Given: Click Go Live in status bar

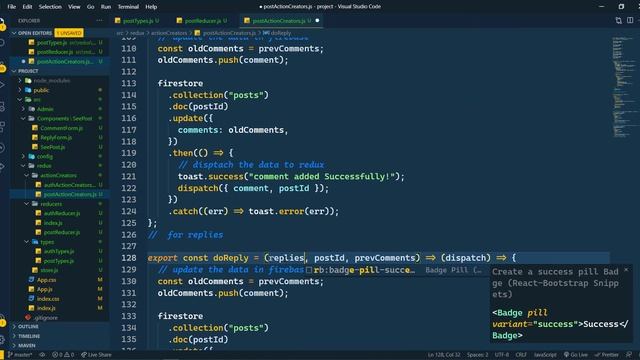Looking at the screenshot, I should (x=576, y=355).
